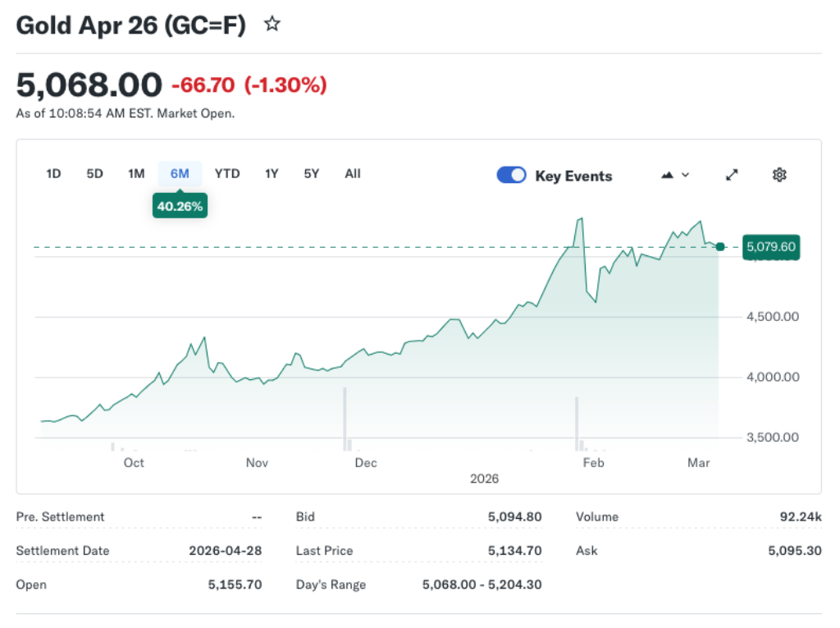Image resolution: width=840 pixels, height=628 pixels.
Task: Select the YTD range tab
Action: pyautogui.click(x=227, y=173)
